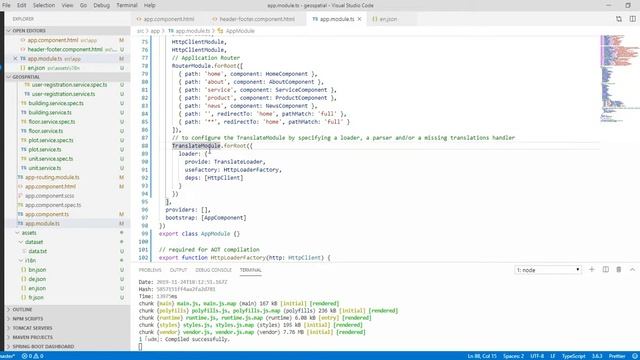Open the View menu
640x360 pixels.
67,5
